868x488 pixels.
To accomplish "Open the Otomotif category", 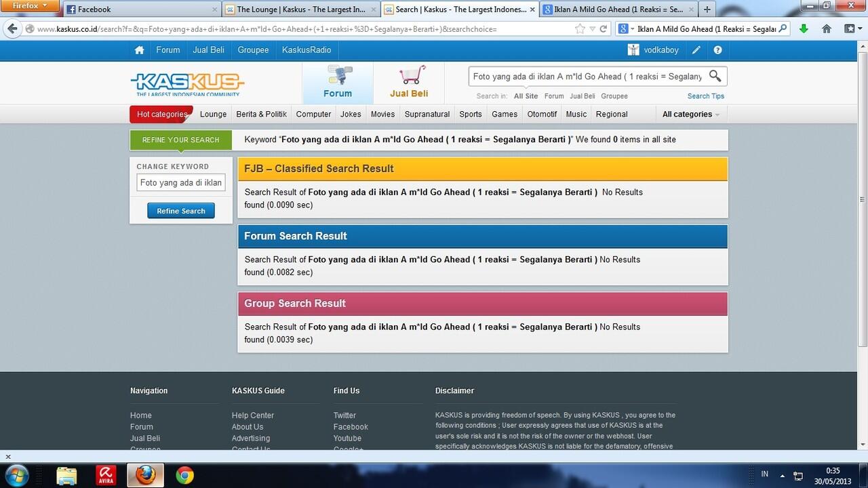I will click(x=542, y=115).
